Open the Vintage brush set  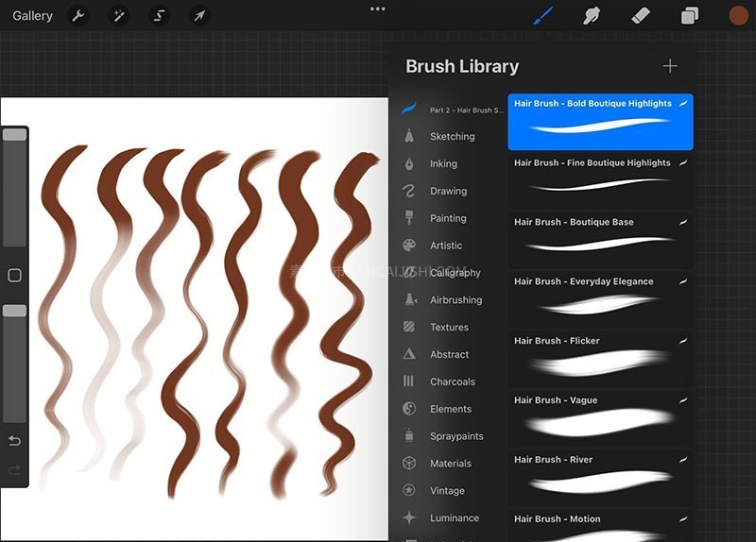[453, 490]
